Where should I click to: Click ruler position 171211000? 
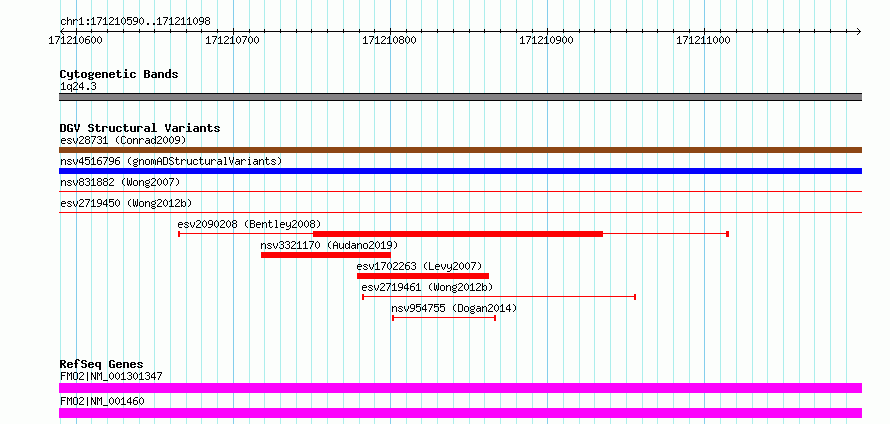(703, 40)
